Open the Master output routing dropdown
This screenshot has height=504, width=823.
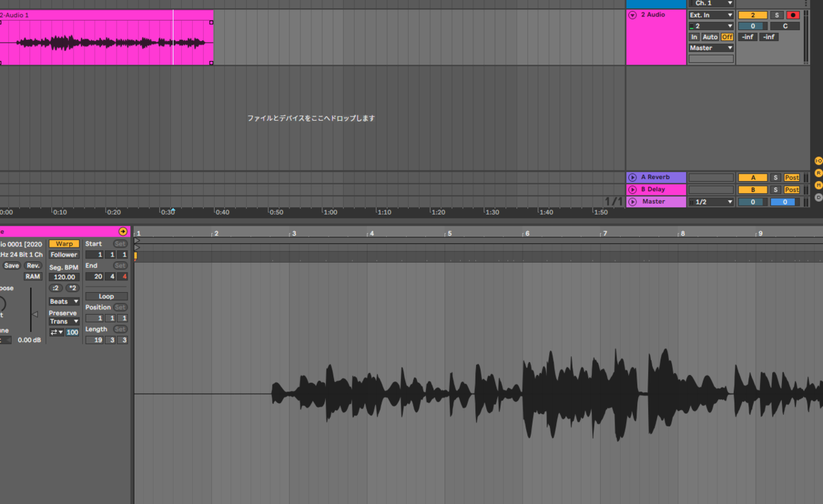pyautogui.click(x=711, y=48)
